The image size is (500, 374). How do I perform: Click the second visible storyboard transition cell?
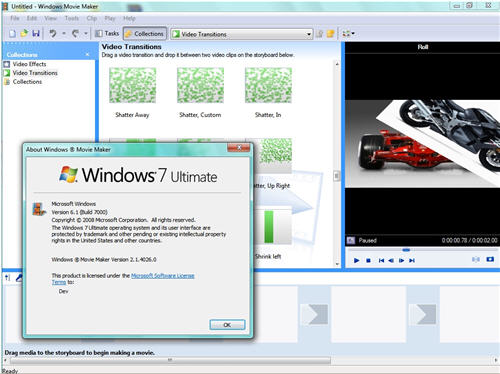click(x=423, y=314)
